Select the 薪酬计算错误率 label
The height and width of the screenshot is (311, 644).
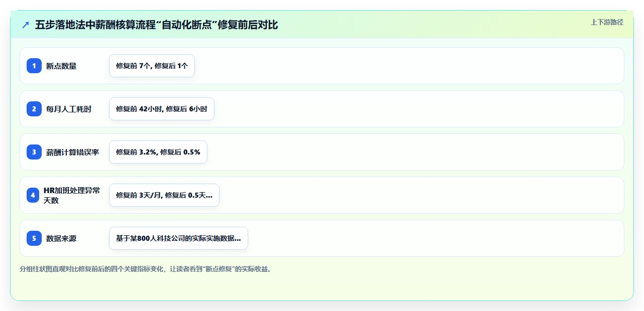tap(73, 152)
